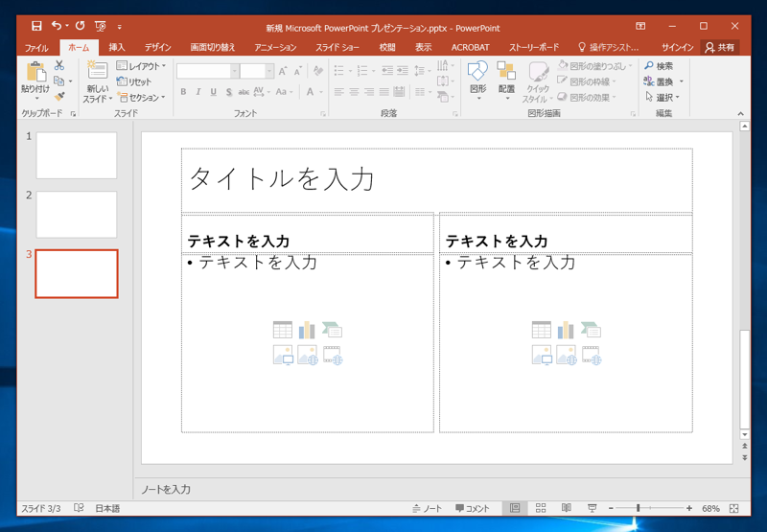Click the Format Painter brush icon
This screenshot has height=532, width=767.
coord(59,97)
